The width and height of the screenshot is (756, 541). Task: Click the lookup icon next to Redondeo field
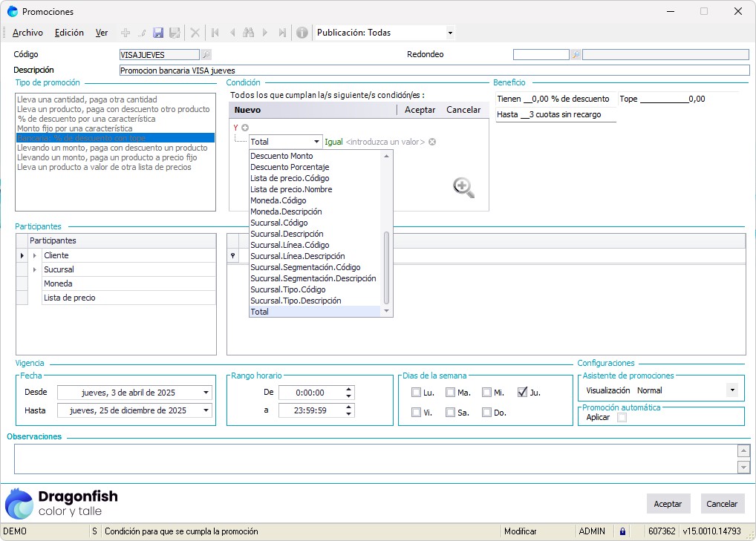pyautogui.click(x=576, y=54)
